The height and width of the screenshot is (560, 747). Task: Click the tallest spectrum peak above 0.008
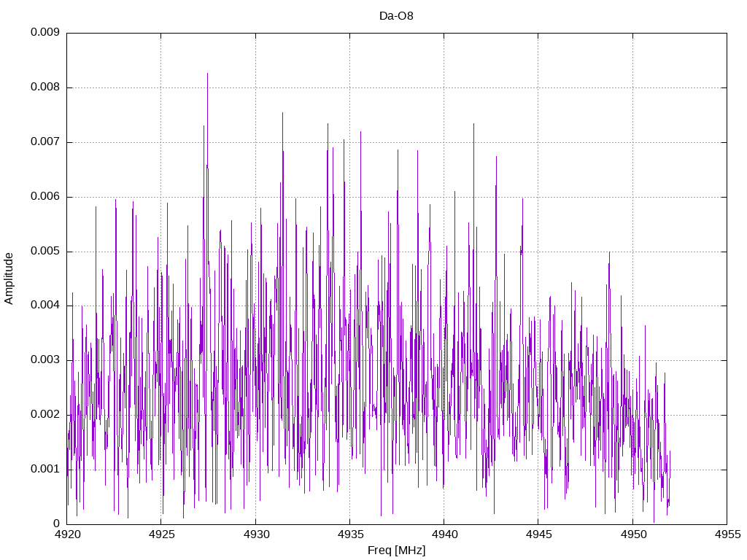pos(207,75)
